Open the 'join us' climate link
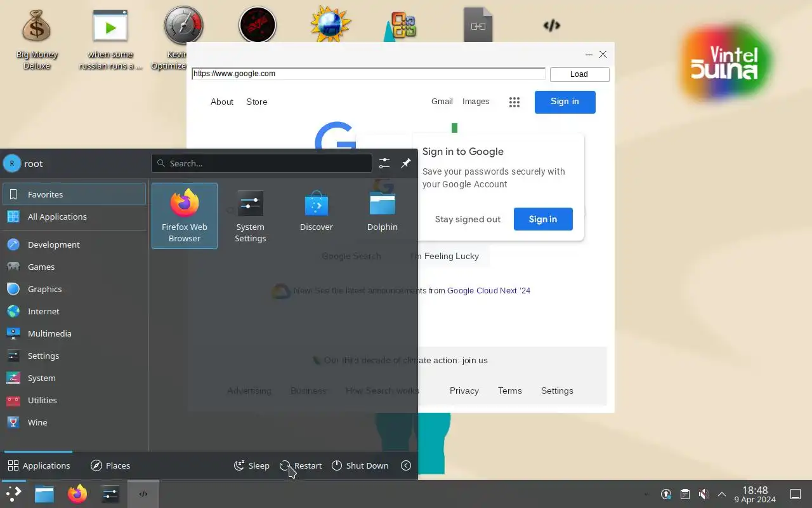This screenshot has width=812, height=508. (x=475, y=360)
